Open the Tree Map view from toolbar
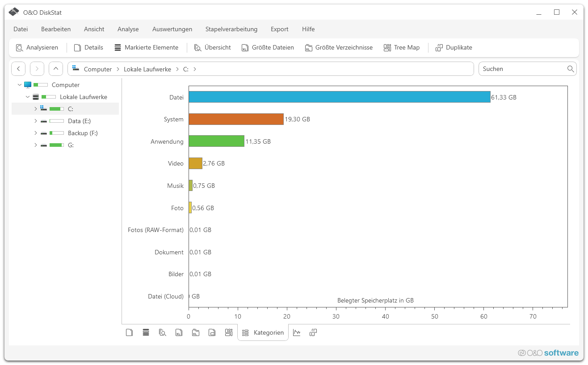 click(x=402, y=47)
